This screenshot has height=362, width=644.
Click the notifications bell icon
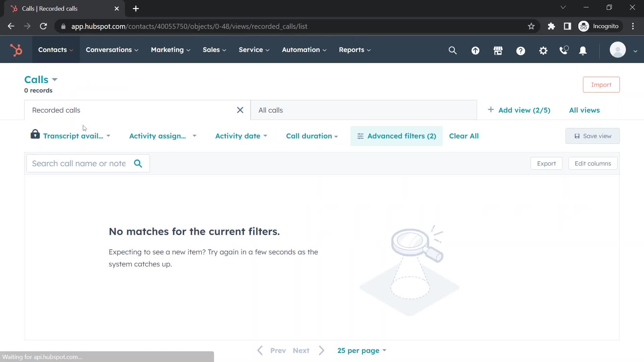[583, 50]
